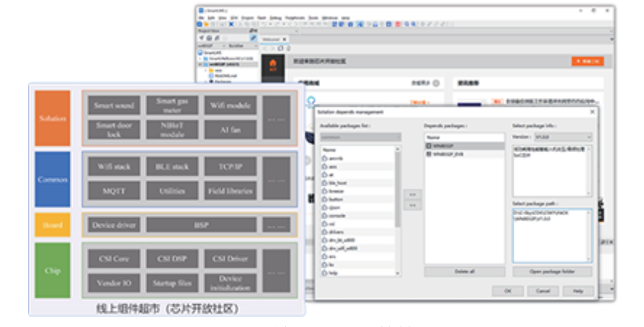Click the package description text box
644x327 pixels.
pos(552,170)
